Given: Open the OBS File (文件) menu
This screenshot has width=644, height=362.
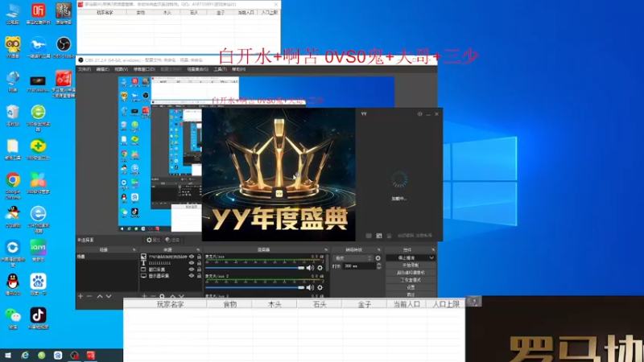Looking at the screenshot, I should [85, 69].
